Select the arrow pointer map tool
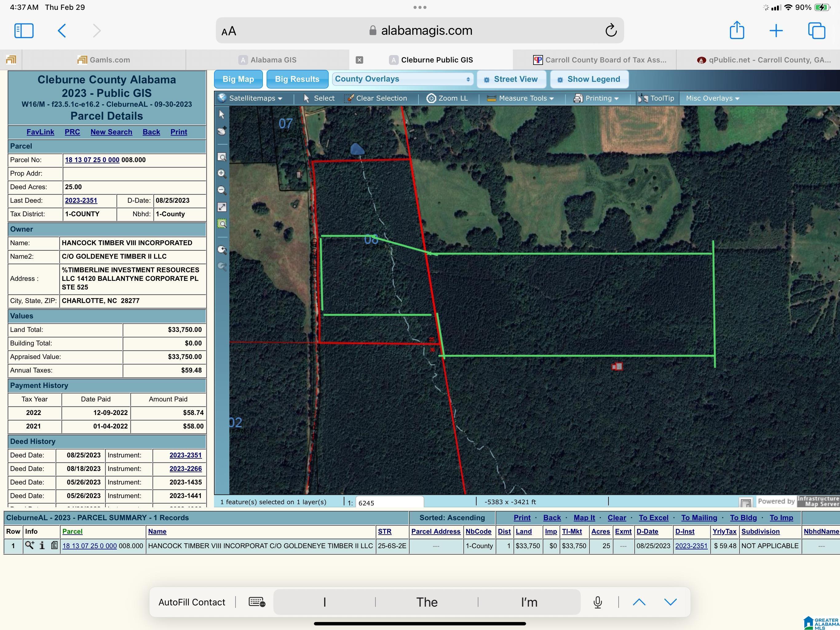The image size is (840, 630). pyautogui.click(x=222, y=114)
